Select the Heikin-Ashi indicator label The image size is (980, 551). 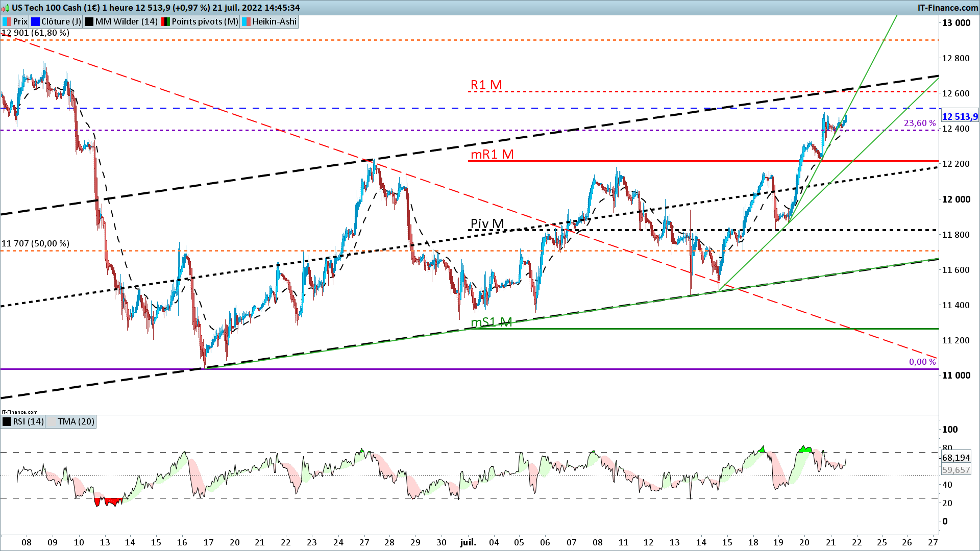274,21
